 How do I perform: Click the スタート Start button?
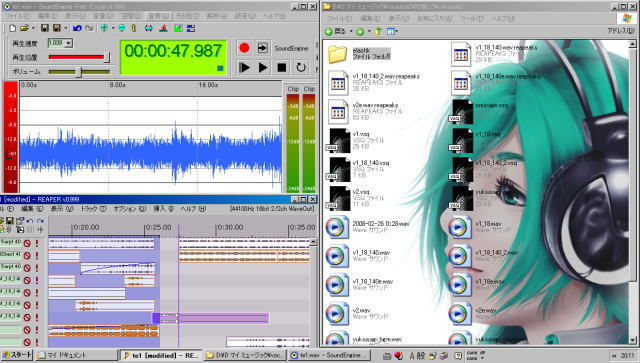[16, 355]
